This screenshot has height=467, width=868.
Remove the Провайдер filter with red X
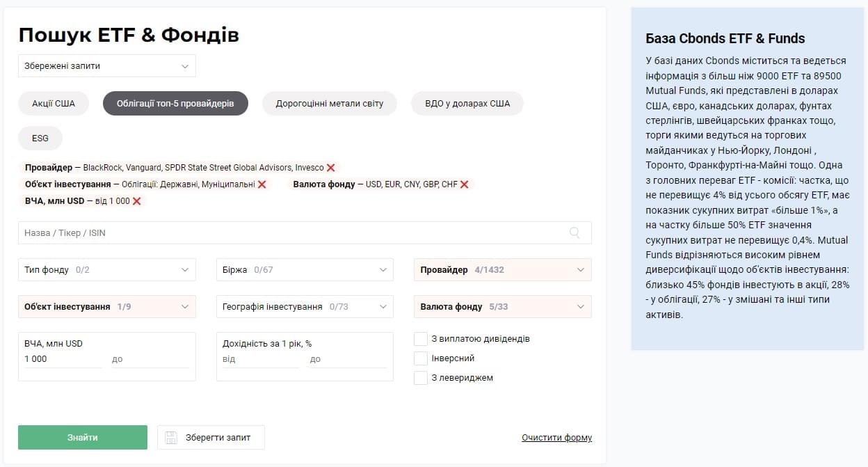click(x=331, y=168)
